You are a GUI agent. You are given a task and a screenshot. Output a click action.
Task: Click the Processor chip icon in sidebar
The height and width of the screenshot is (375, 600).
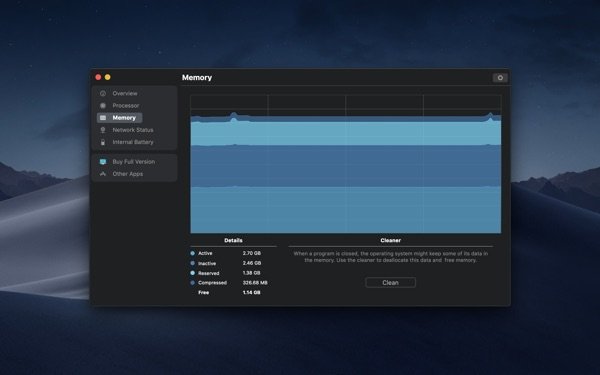pyautogui.click(x=103, y=106)
